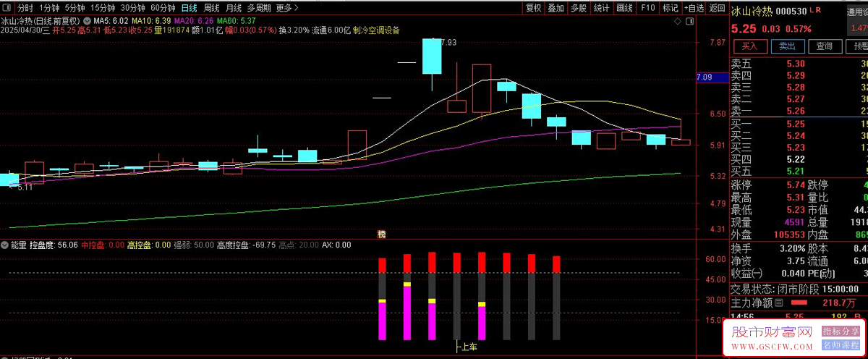Click the 卖出 sell button
Screen dimensions: 868x359
click(787, 46)
